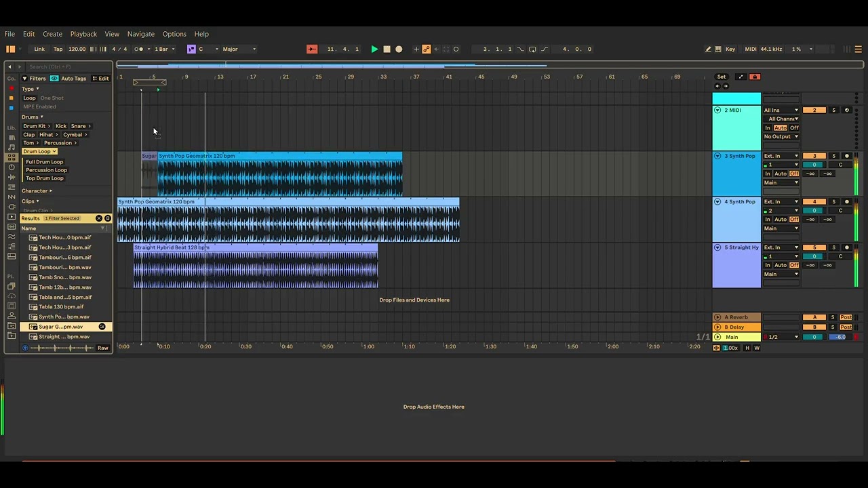Screen dimensions: 868x488
Task: Toggle the Automation Arm button
Action: [427, 49]
